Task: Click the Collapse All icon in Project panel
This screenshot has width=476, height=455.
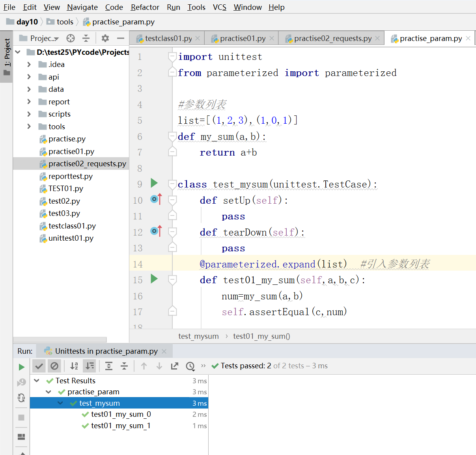Action: point(86,38)
